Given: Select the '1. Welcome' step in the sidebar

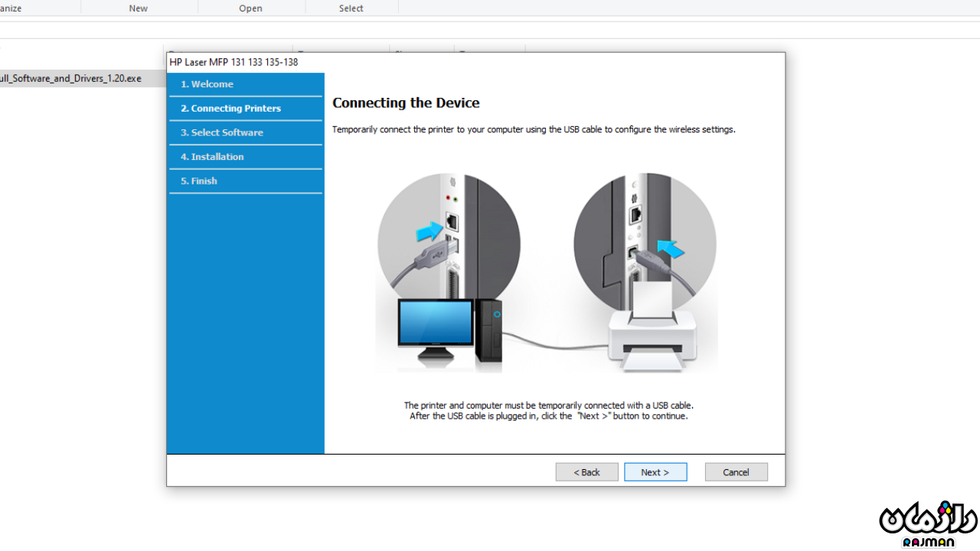Looking at the screenshot, I should [246, 84].
